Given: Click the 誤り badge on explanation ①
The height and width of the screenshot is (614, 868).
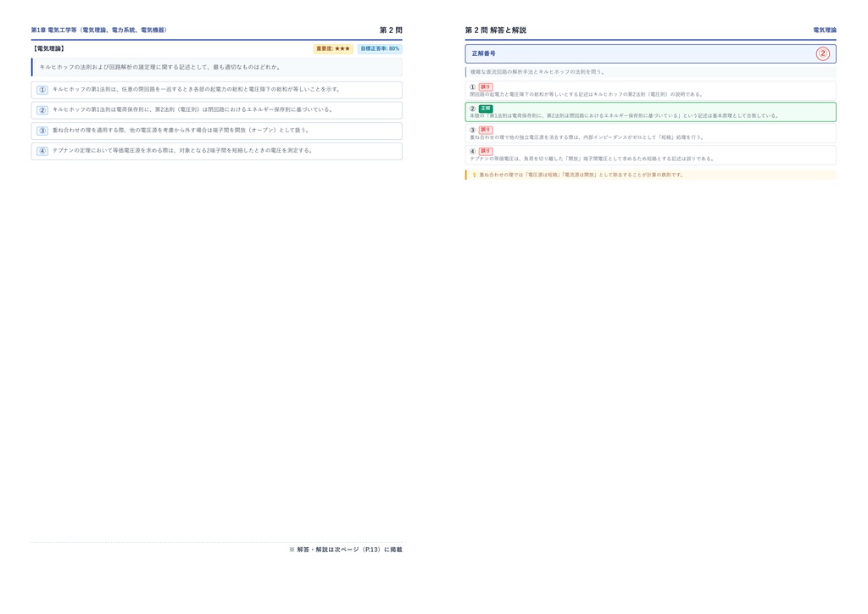Looking at the screenshot, I should click(486, 87).
